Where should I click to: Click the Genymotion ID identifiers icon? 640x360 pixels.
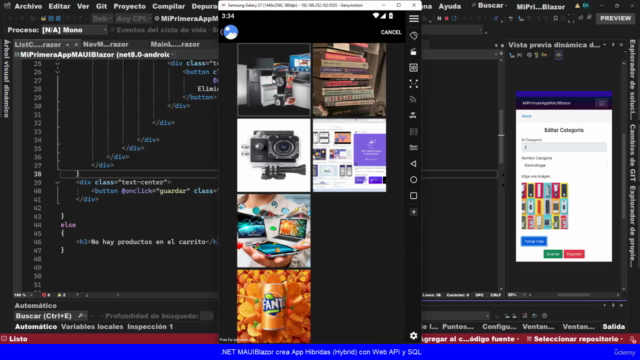click(413, 67)
